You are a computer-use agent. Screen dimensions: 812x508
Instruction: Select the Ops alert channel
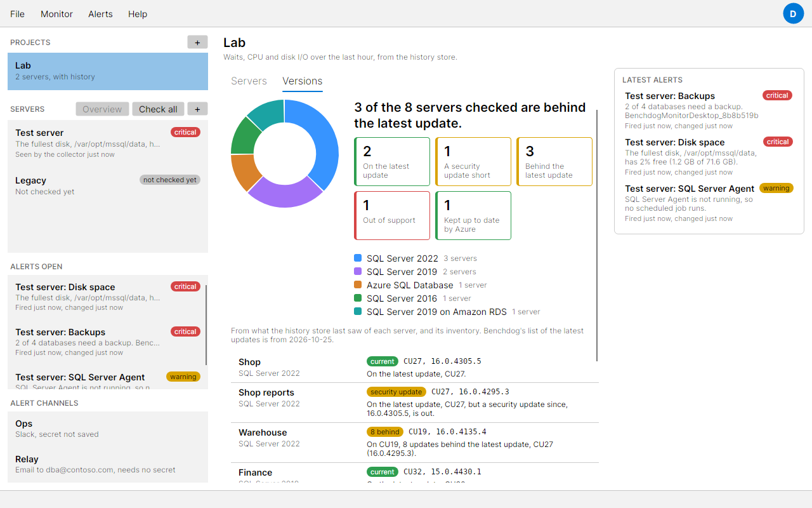point(108,429)
